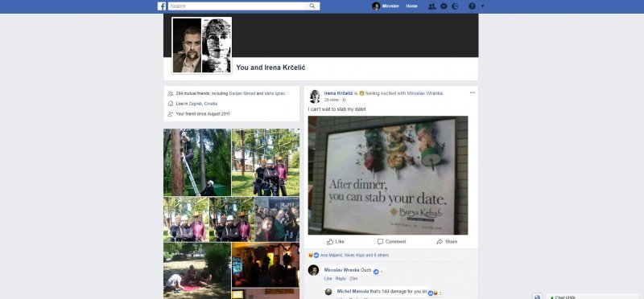Open Zagreb, Croatia link
The height and width of the screenshot is (299, 644).
tap(204, 104)
